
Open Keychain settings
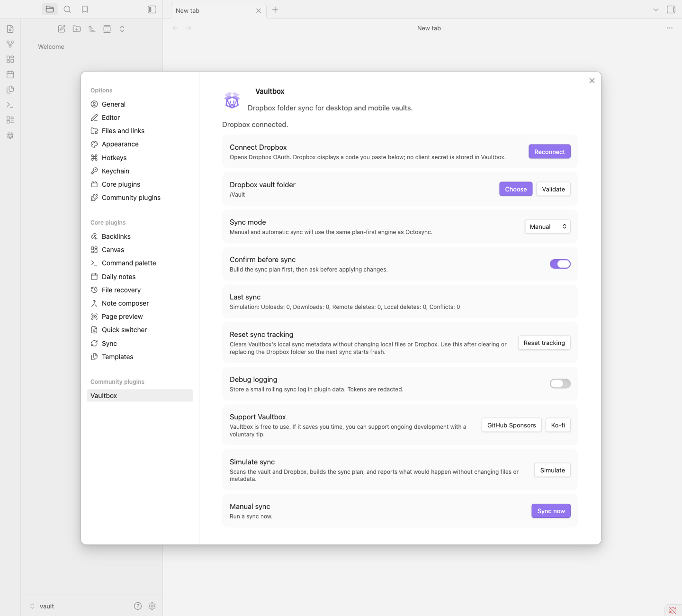point(140,171)
